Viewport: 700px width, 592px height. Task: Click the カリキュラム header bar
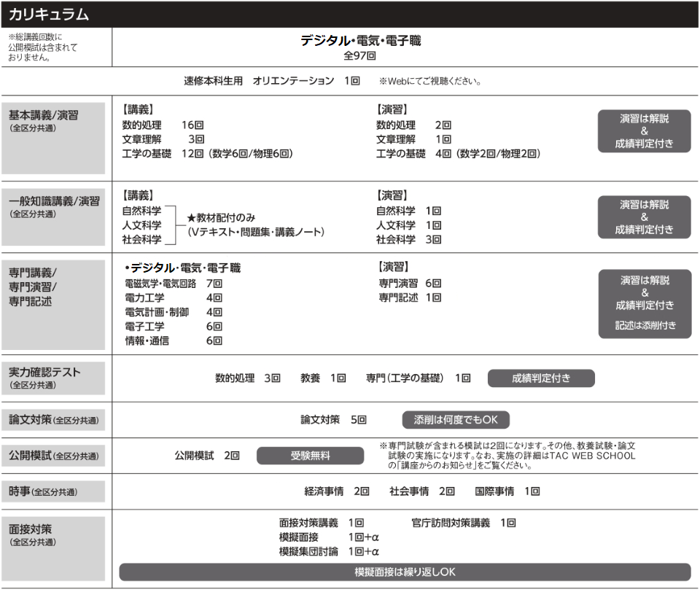[349, 13]
